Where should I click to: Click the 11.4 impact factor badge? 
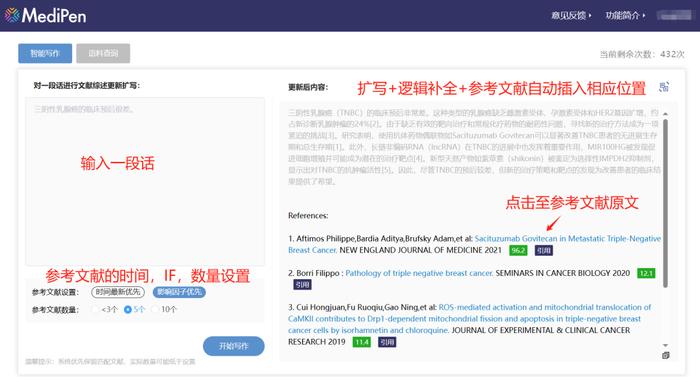click(x=362, y=342)
